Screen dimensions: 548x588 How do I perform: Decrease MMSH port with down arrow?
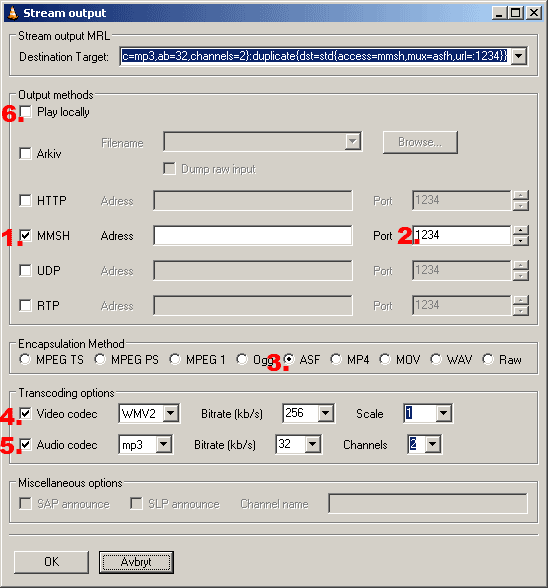pos(521,241)
